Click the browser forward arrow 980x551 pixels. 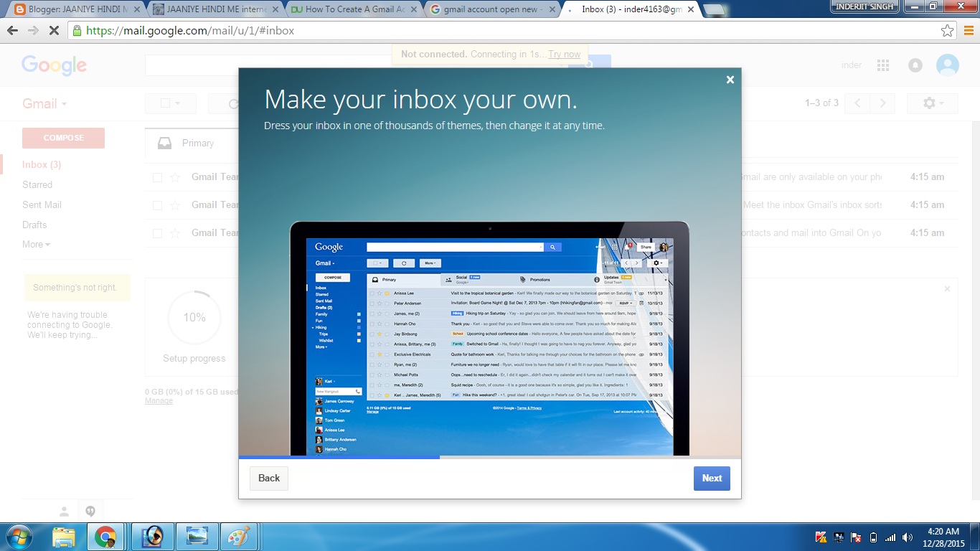(x=33, y=31)
